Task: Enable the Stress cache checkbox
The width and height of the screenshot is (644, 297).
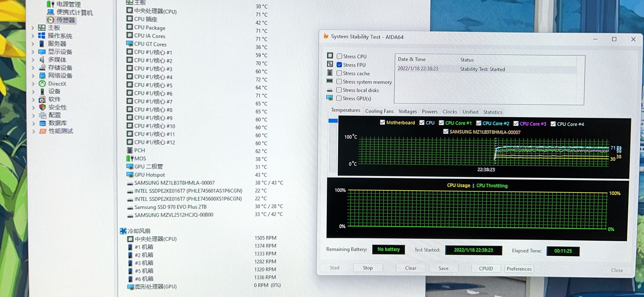Action: tap(339, 73)
